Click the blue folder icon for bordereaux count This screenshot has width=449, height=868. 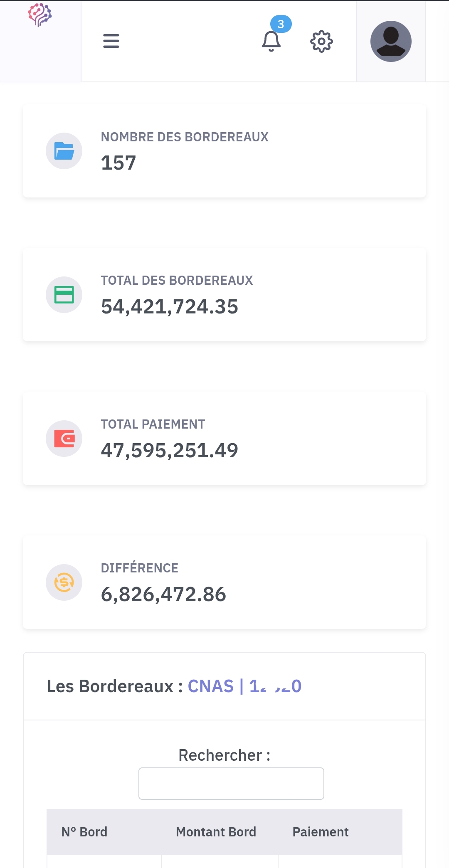(x=64, y=151)
